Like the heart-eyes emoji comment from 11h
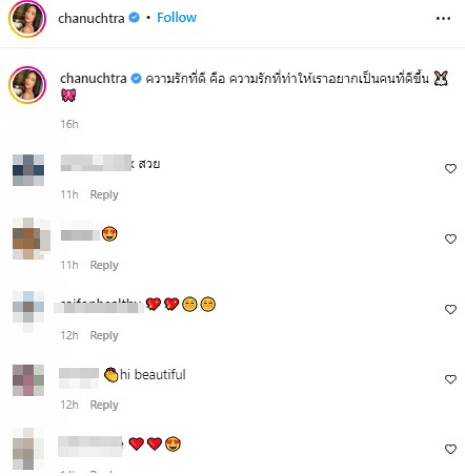Viewport: 465px width, 476px height. point(450,239)
